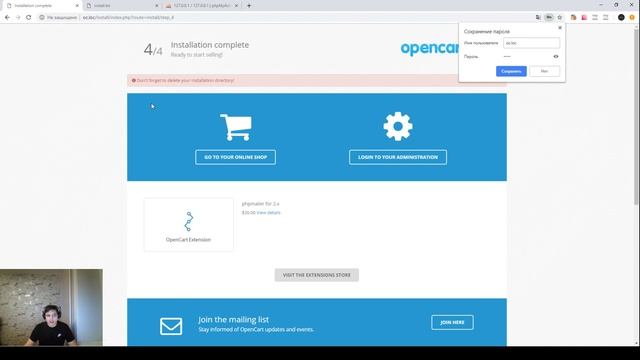The width and height of the screenshot is (640, 360).
Task: Click the OpenCart Extension branch icon
Action: tap(188, 222)
